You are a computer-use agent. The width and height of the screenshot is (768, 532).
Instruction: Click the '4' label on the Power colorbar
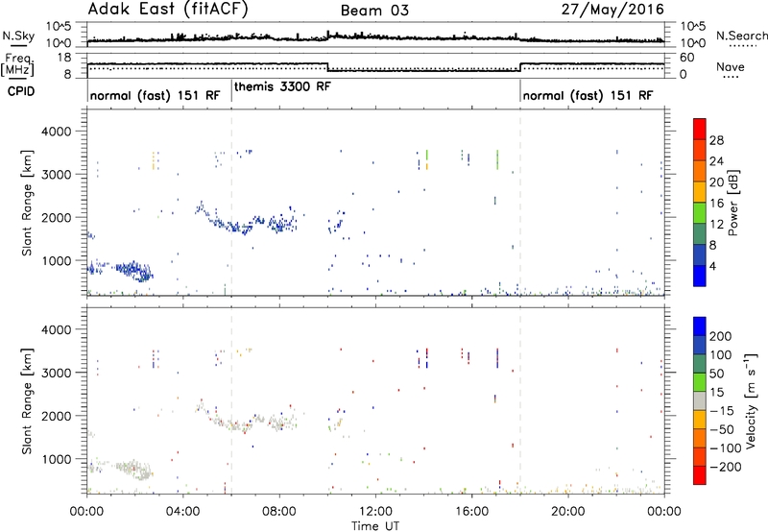[x=713, y=267]
